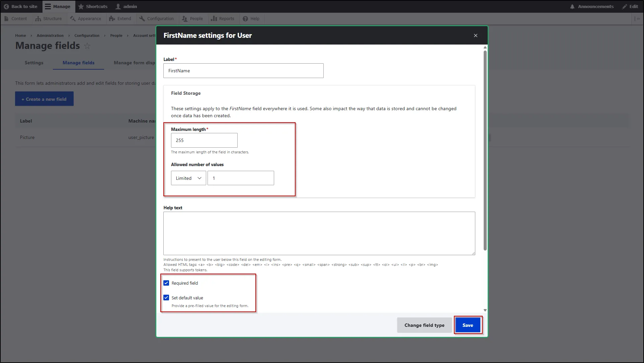Open the Reports icon in admin toolbar
The height and width of the screenshot is (363, 644).
click(214, 18)
